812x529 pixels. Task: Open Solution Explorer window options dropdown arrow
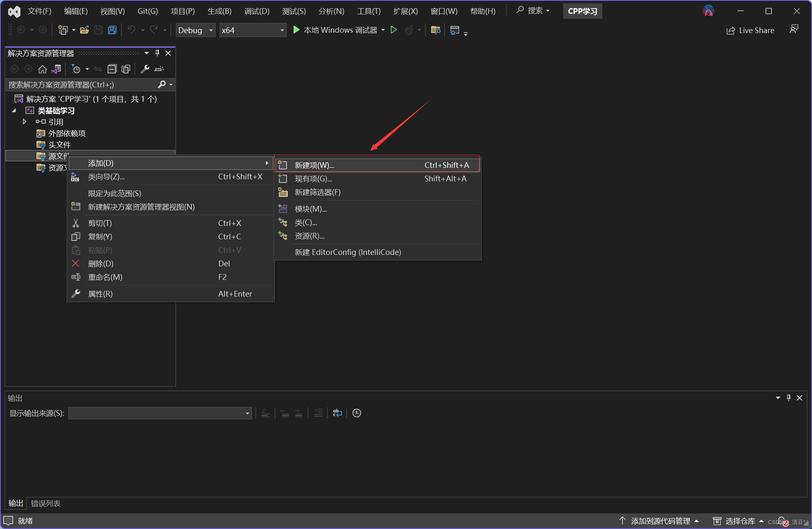tap(146, 53)
